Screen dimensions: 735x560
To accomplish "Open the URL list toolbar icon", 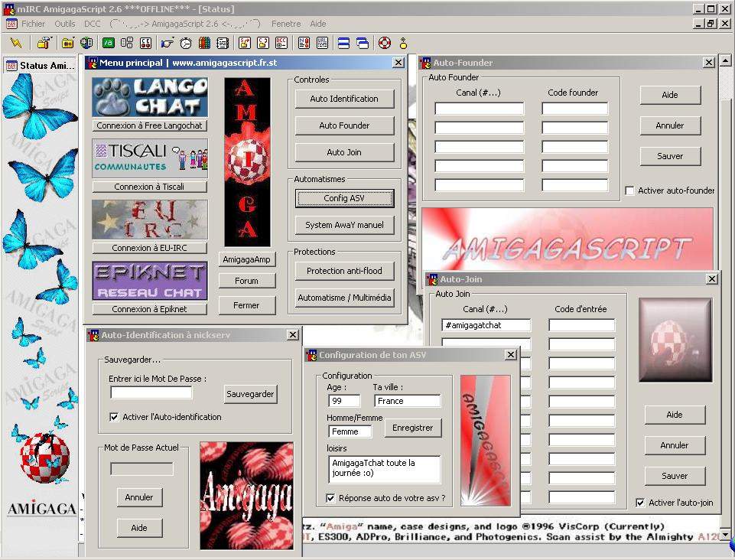I will 322,44.
